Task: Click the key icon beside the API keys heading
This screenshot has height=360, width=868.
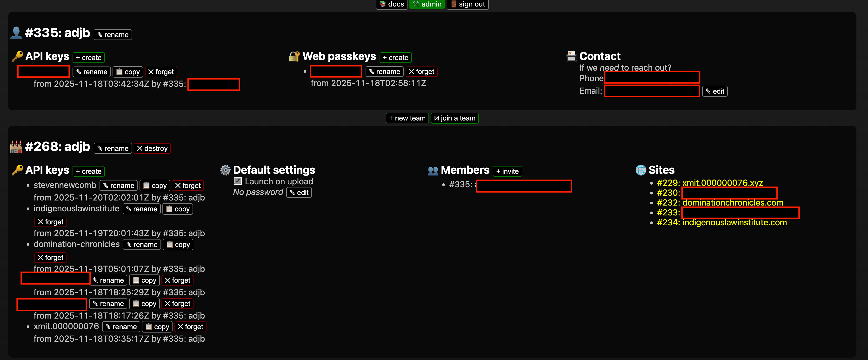Action: pos(18,56)
